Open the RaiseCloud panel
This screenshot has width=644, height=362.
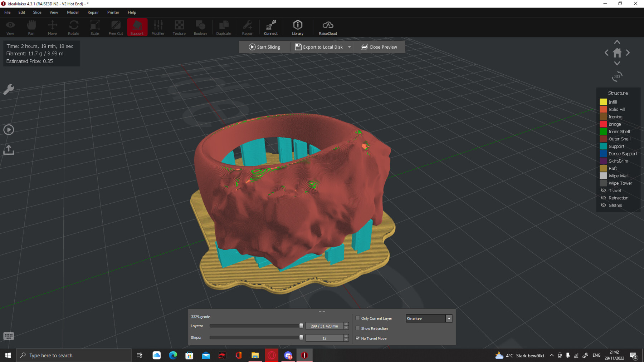pyautogui.click(x=327, y=27)
